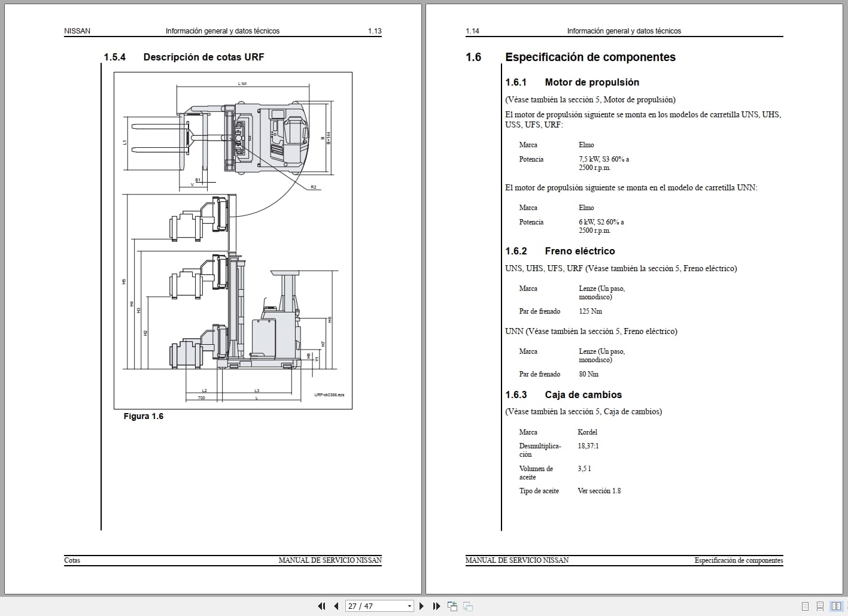Jump to the last page
This screenshot has height=616, width=848.
pyautogui.click(x=436, y=606)
